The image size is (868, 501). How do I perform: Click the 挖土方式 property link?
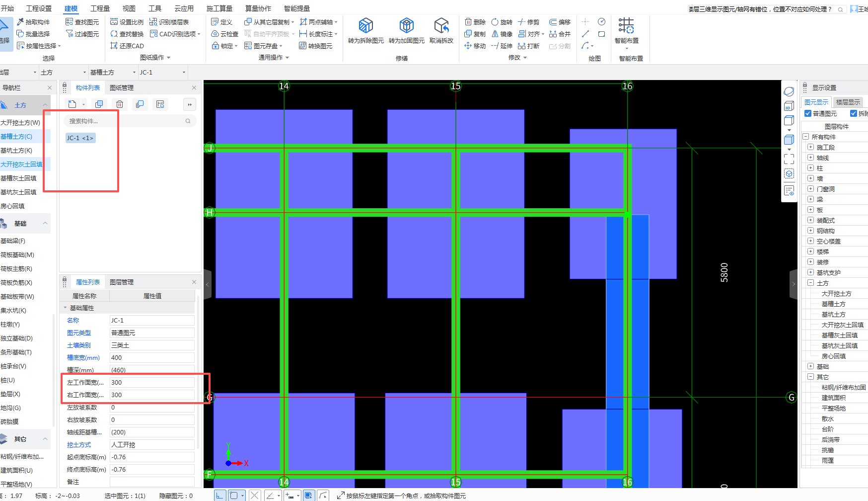[79, 444]
